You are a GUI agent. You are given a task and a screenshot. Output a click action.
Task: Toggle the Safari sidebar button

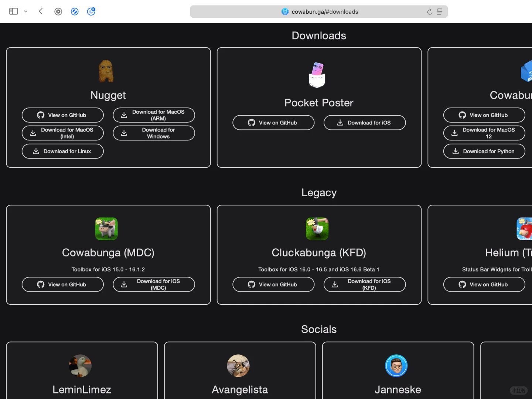click(x=14, y=11)
